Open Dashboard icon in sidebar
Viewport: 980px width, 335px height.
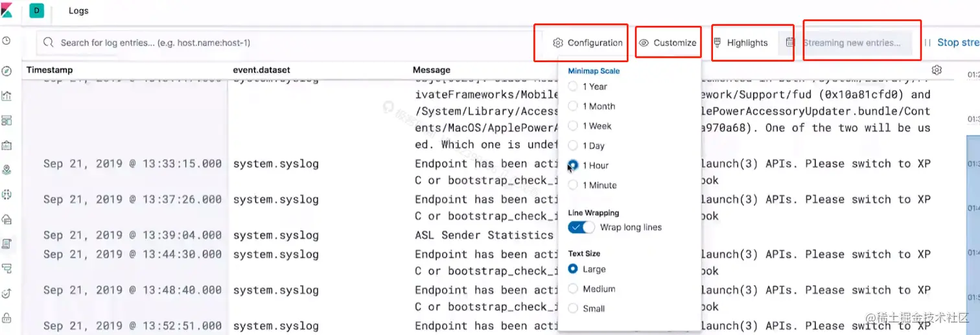coord(6,121)
